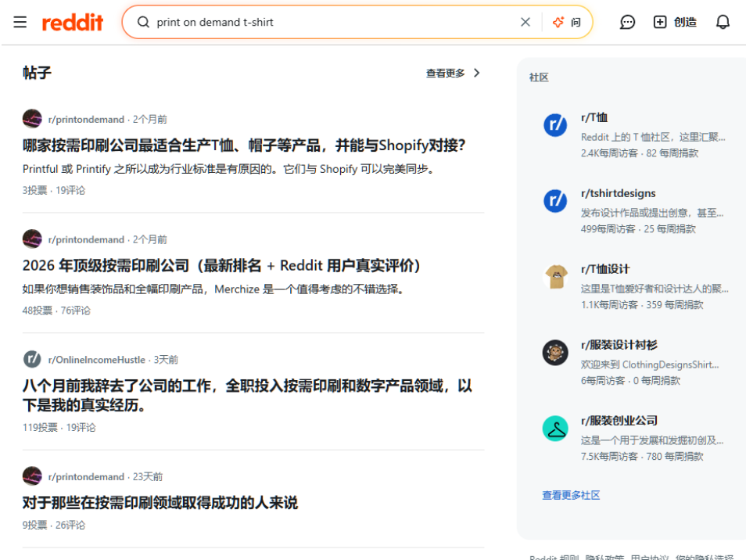Click r/服装设计衬衫 description 欢迎来到 ClothingDesignsShirt

coord(650,364)
